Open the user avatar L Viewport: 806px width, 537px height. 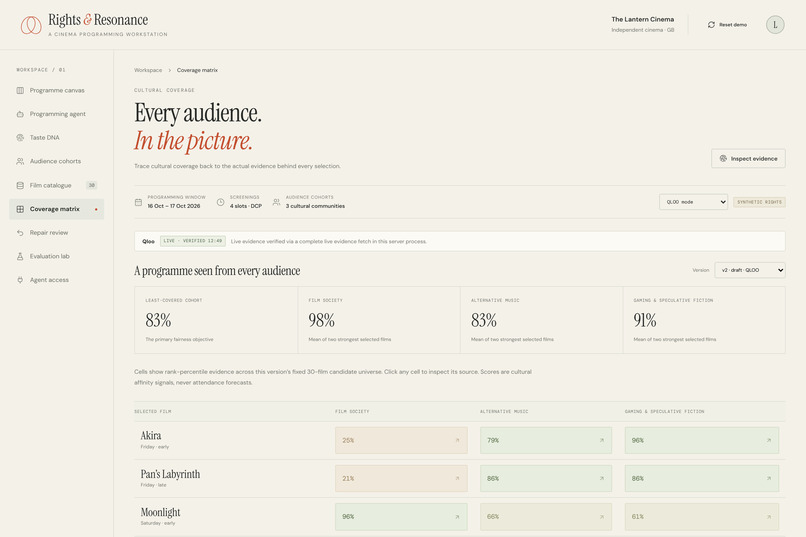click(775, 25)
